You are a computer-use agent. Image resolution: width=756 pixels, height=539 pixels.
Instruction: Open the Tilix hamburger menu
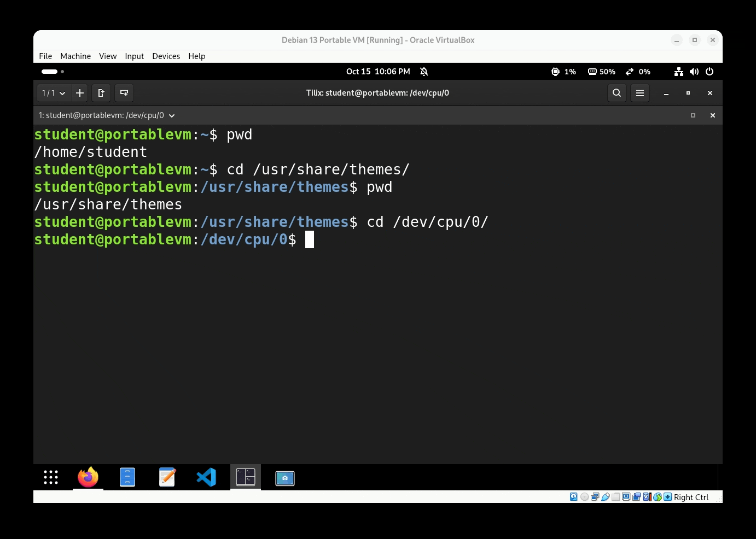coord(639,93)
